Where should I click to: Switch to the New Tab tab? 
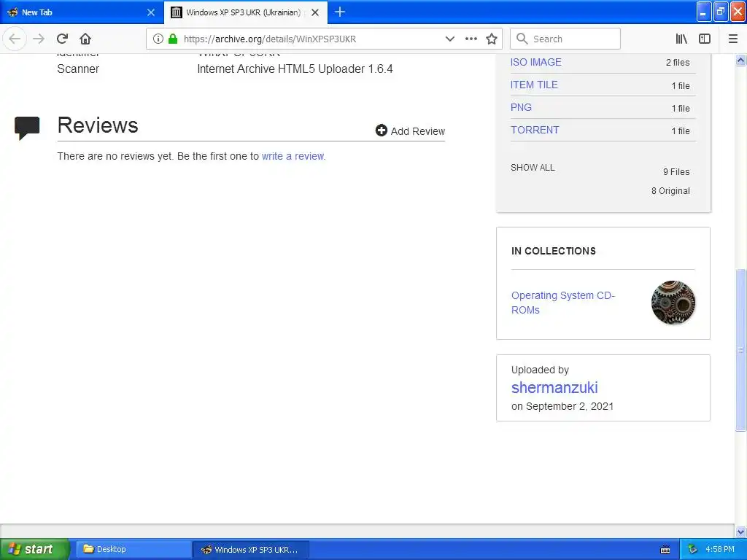(x=82, y=12)
